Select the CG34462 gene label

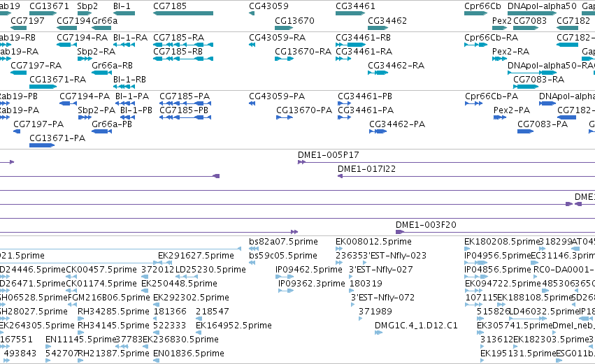click(387, 20)
